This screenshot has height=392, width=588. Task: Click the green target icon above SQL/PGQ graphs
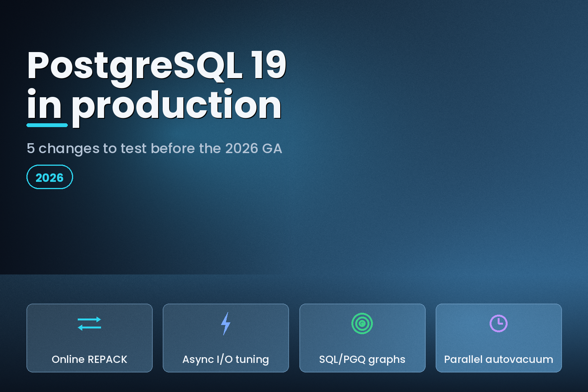tap(362, 323)
